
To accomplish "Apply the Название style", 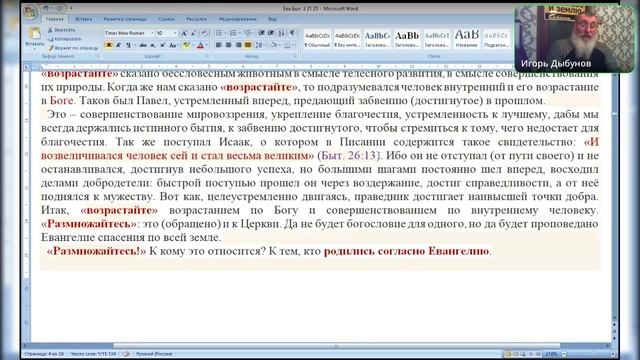I will click(467, 39).
